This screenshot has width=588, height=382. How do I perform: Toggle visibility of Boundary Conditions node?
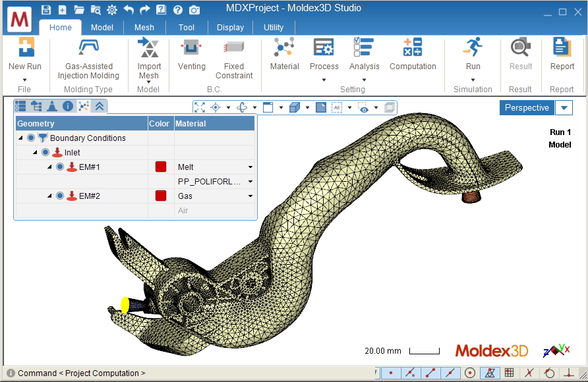(31, 138)
